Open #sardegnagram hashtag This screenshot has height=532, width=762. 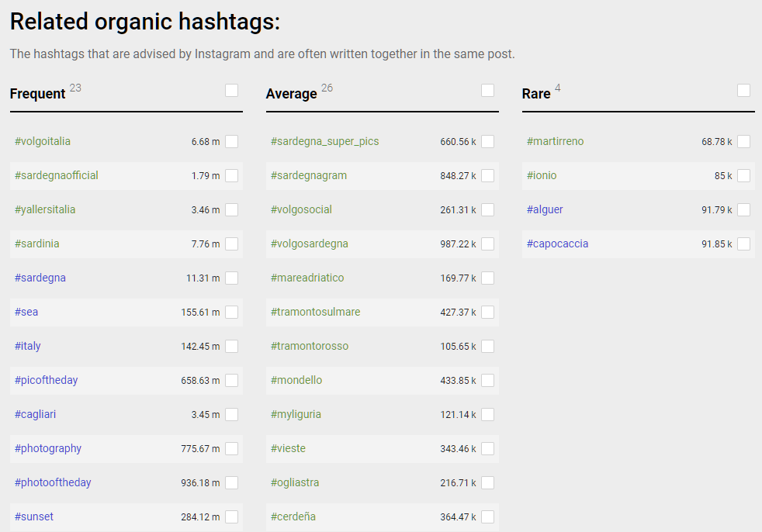(x=309, y=175)
